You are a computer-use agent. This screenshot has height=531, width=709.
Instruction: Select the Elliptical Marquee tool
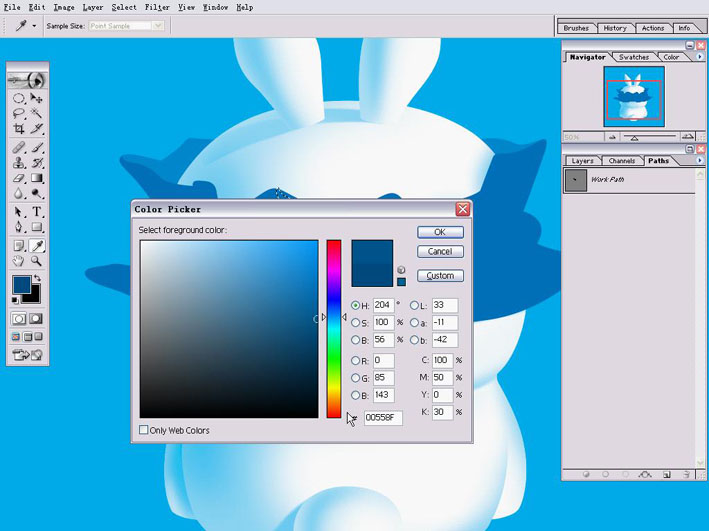coord(19,98)
